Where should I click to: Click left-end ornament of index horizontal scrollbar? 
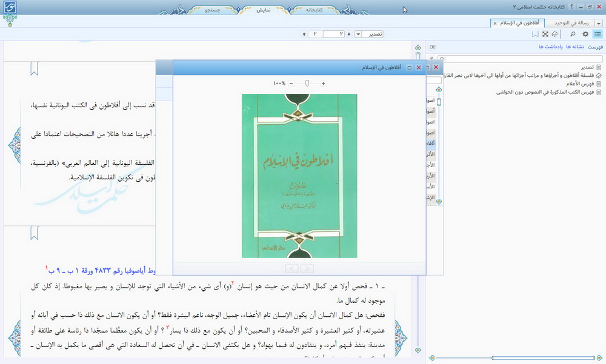[432, 358]
